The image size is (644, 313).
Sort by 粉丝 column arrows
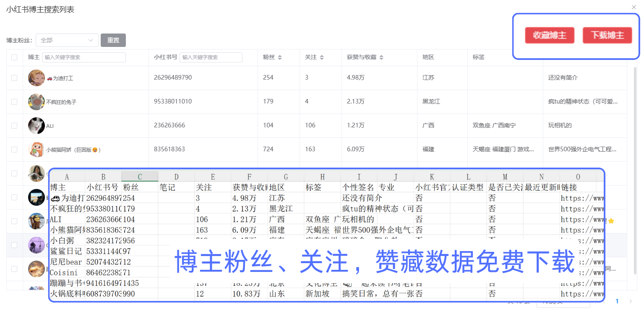(x=280, y=57)
